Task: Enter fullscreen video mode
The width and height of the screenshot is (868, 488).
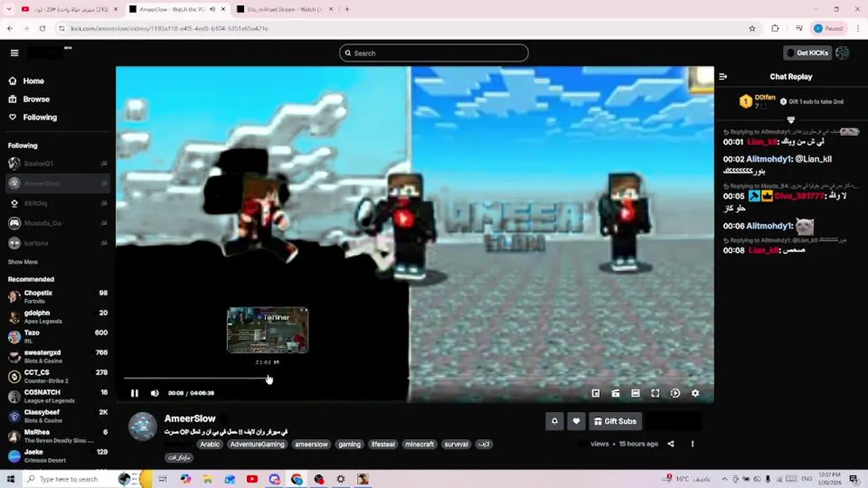Action: point(655,393)
